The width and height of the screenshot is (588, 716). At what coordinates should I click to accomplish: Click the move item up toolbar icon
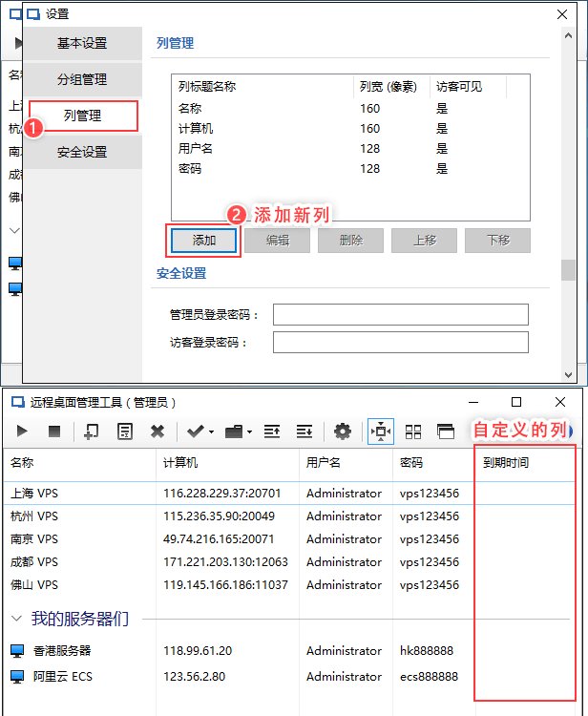click(272, 432)
